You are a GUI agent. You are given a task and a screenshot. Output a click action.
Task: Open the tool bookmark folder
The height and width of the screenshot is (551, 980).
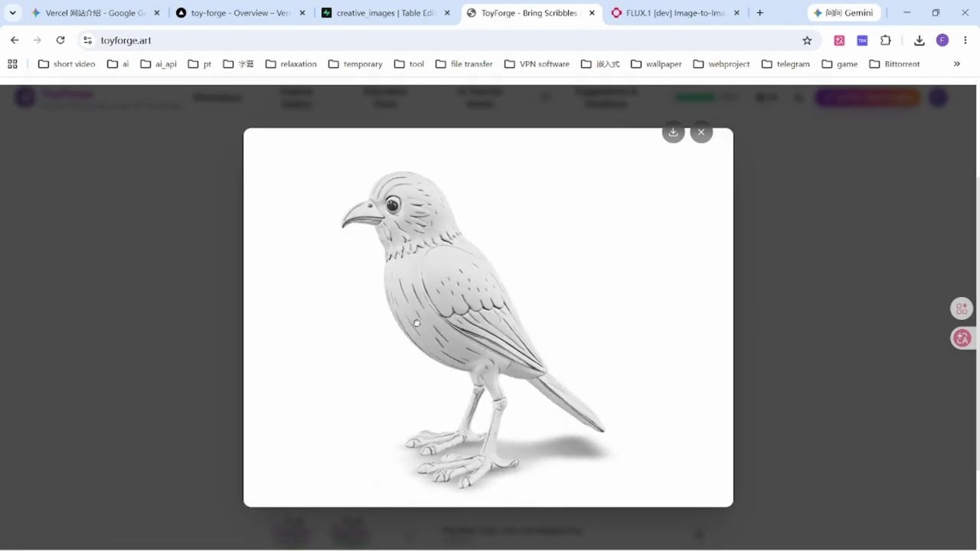(409, 64)
